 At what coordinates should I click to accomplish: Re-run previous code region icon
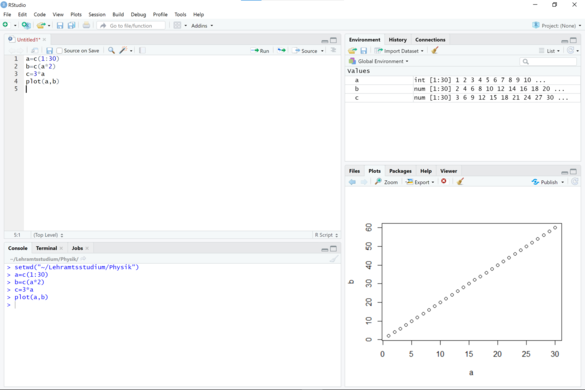(x=282, y=50)
